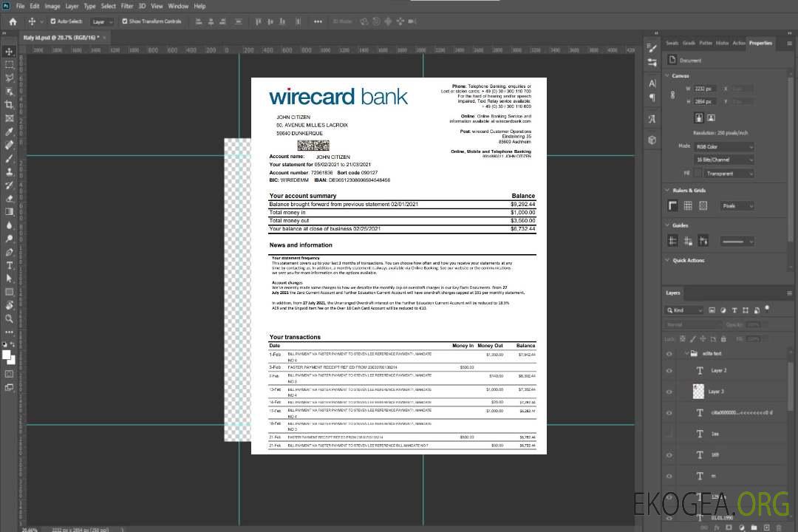Viewport: 798px width, 532px height.
Task: Collapse the edite text layer group
Action: pyautogui.click(x=686, y=353)
